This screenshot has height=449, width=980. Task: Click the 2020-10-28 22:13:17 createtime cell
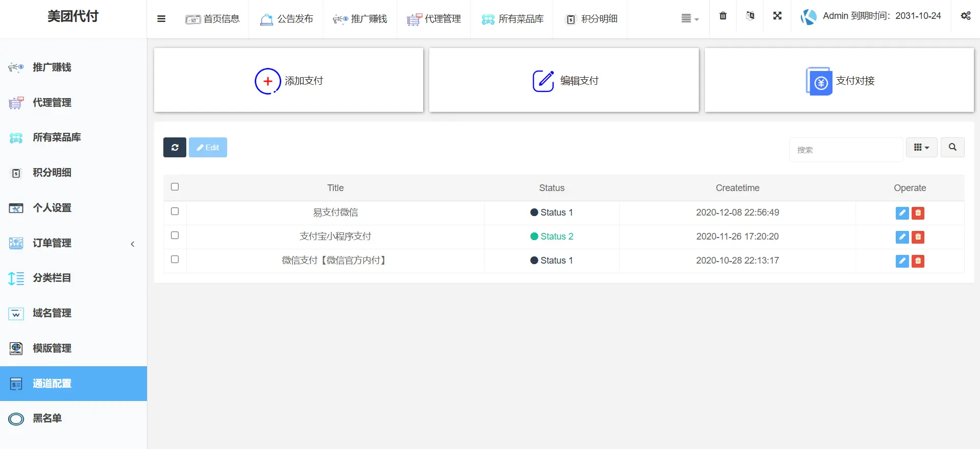coord(738,261)
